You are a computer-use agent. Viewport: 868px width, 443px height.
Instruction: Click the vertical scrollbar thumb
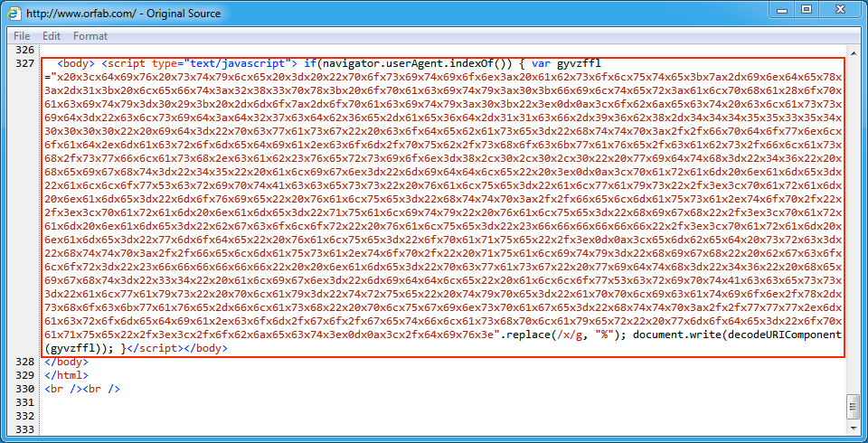(x=852, y=408)
